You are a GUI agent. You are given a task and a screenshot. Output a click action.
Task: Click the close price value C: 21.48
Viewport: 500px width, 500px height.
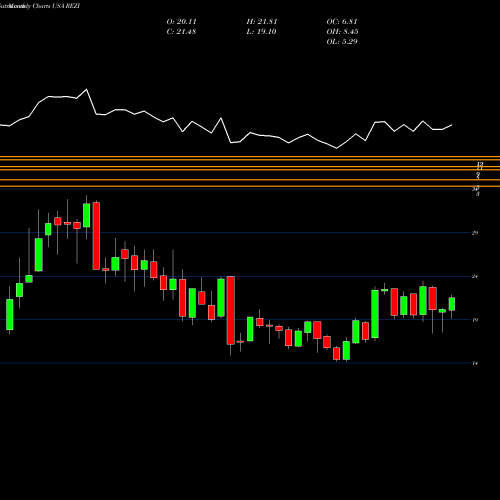[x=181, y=32]
